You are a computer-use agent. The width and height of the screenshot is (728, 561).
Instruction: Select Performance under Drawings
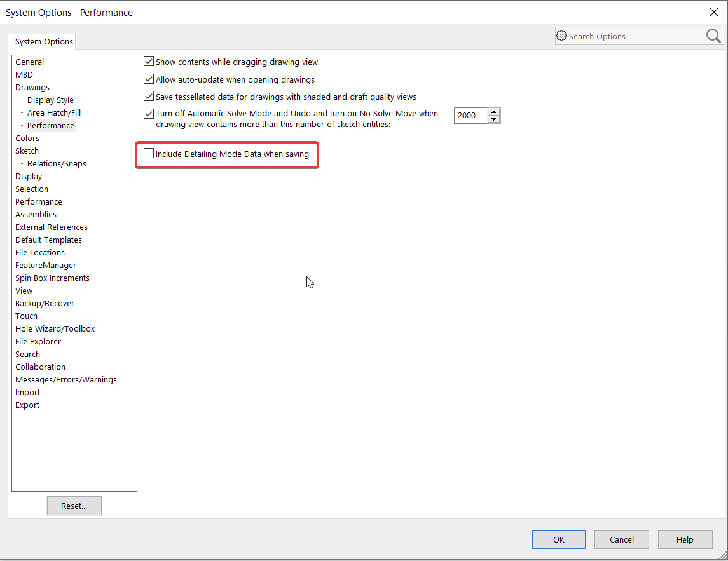51,125
